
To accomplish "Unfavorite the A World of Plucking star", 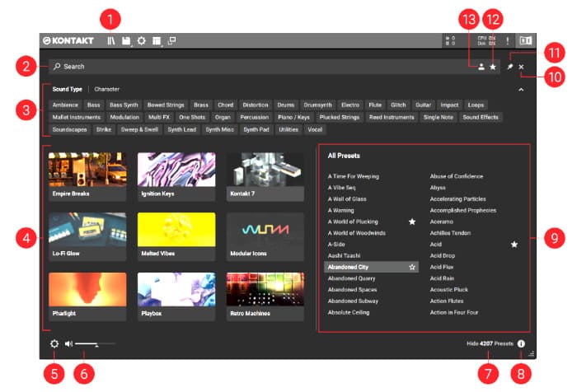I will coord(412,222).
